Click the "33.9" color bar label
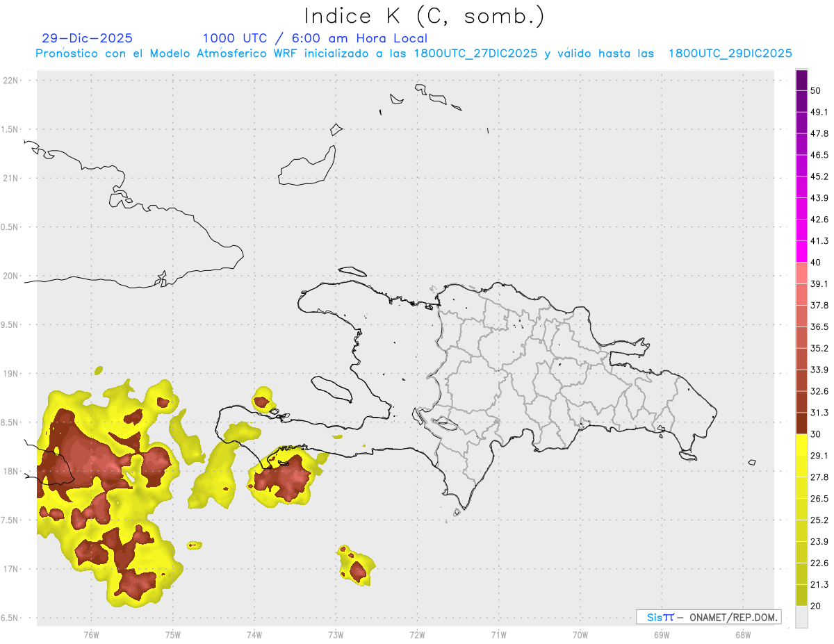 [x=819, y=370]
